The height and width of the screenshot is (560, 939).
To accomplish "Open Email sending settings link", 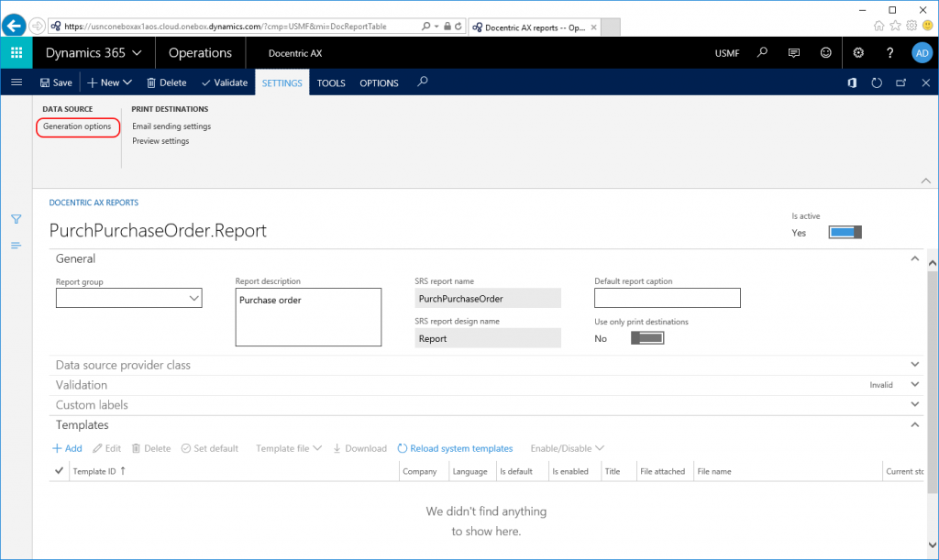I will point(171,126).
